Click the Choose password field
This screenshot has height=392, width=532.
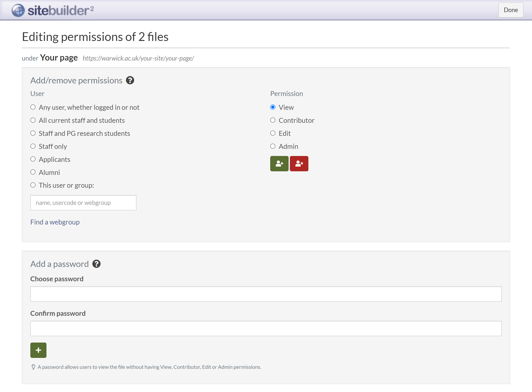click(x=266, y=294)
